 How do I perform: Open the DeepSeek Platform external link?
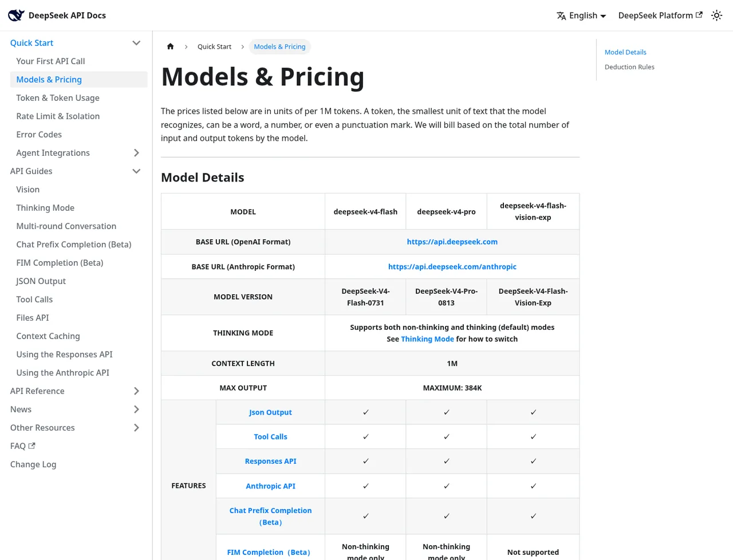660,15
